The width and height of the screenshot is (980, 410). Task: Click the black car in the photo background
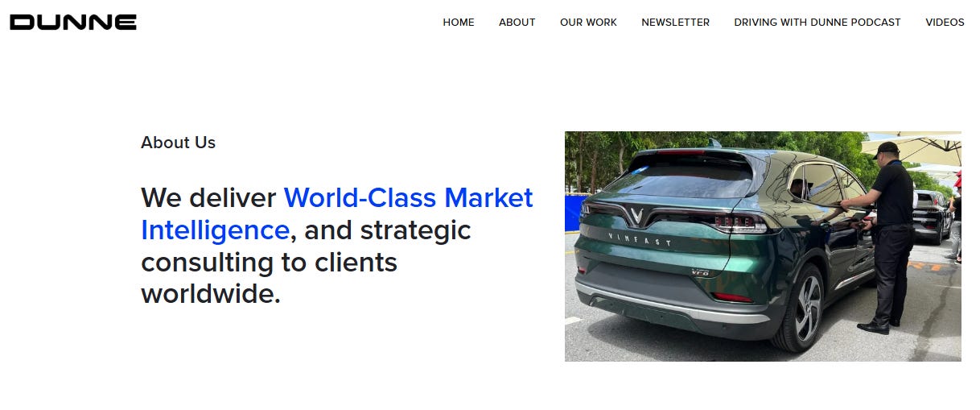click(x=933, y=216)
